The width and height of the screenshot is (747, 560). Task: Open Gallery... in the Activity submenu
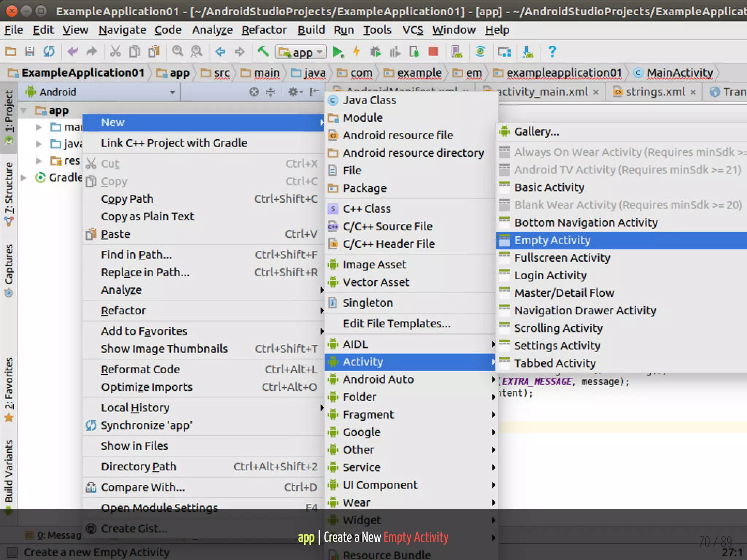tap(622, 132)
